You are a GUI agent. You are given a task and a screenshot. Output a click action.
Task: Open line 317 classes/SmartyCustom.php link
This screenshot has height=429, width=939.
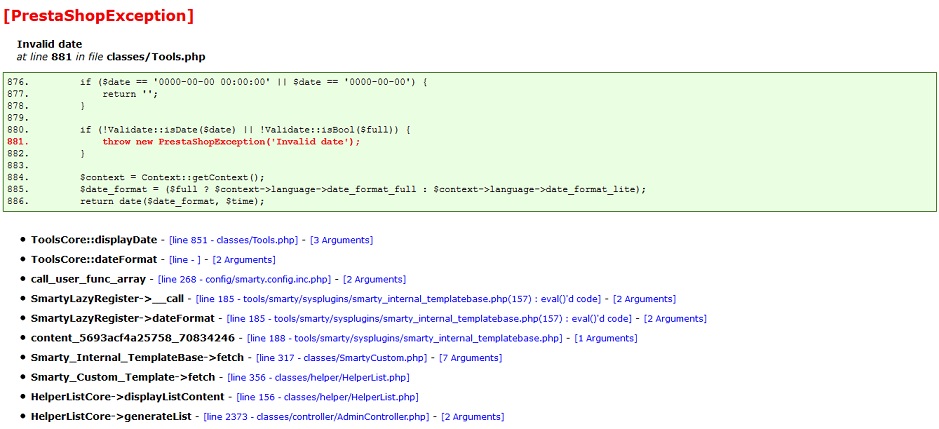342,358
